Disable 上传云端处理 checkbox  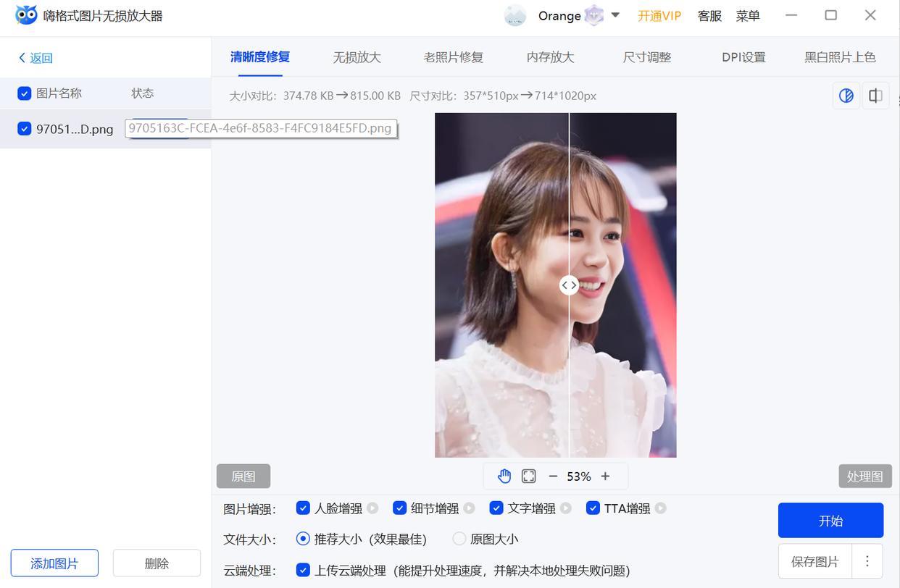click(303, 570)
